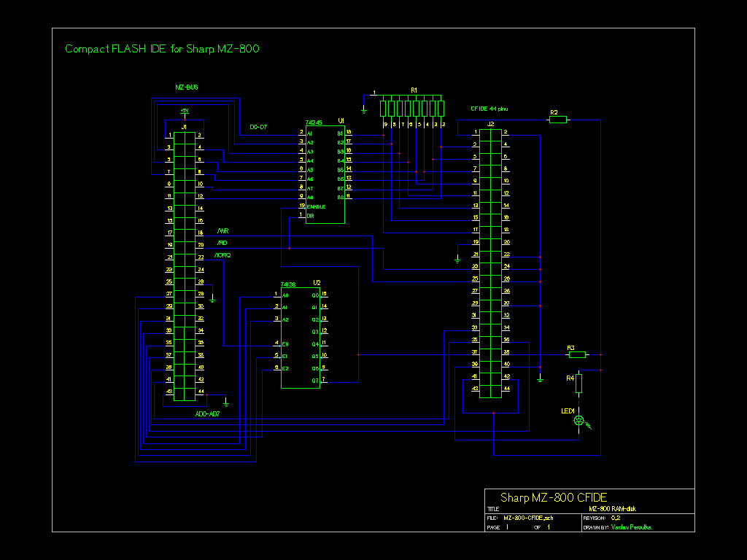Click the 'Q7' pin label on U2
This screenshot has height=560, width=747.
coord(315,381)
